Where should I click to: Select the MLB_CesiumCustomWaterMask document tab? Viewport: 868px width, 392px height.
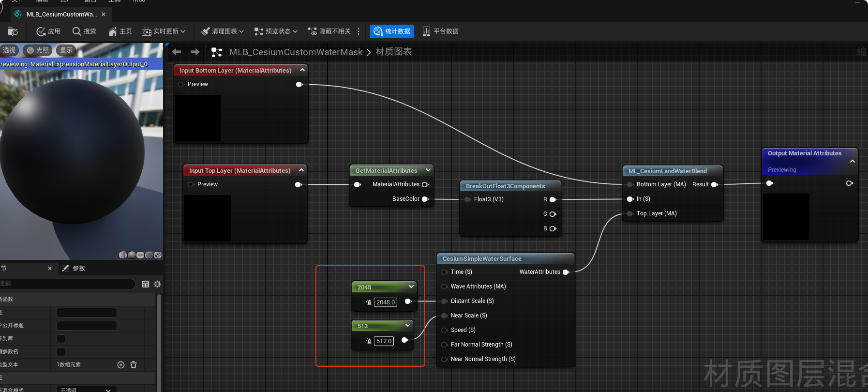tap(61, 14)
